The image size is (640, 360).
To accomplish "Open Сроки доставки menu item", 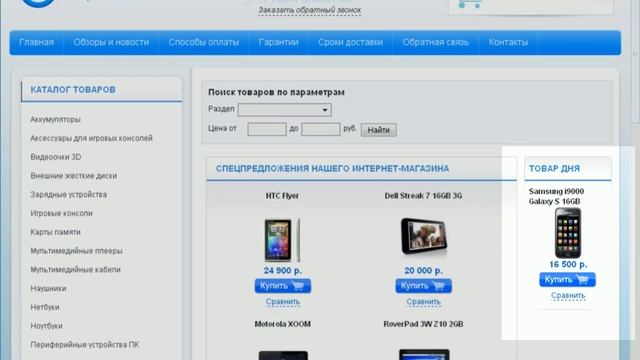I will (351, 42).
